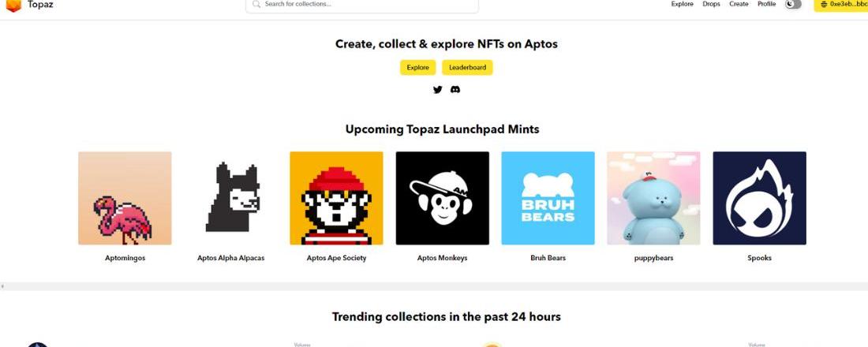
Task: Click the Spooks collection name link
Action: coord(759,258)
